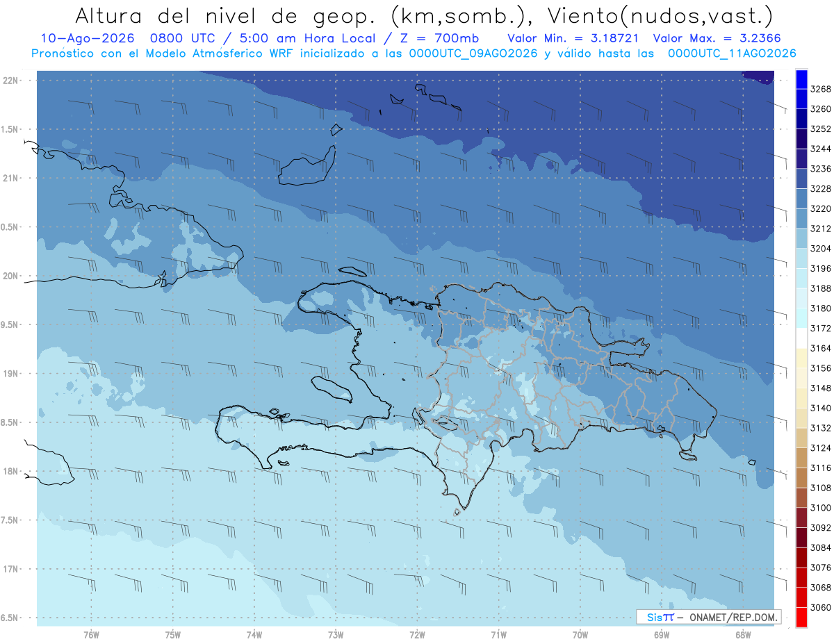Select the bright blue swatch above 3268
The height and width of the screenshot is (644, 834).
(801, 79)
